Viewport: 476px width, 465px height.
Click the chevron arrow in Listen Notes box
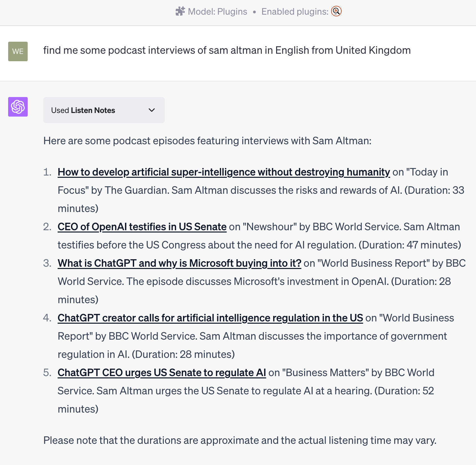151,110
